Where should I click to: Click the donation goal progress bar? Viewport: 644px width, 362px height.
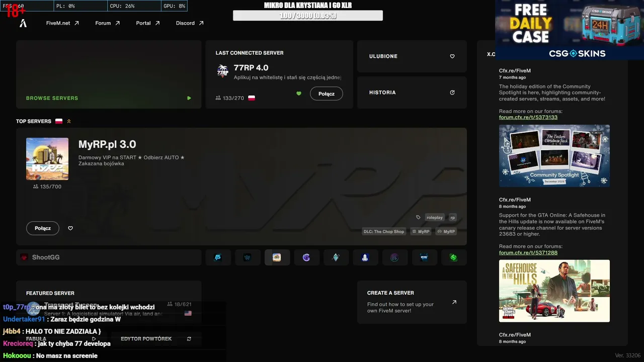pyautogui.click(x=308, y=16)
